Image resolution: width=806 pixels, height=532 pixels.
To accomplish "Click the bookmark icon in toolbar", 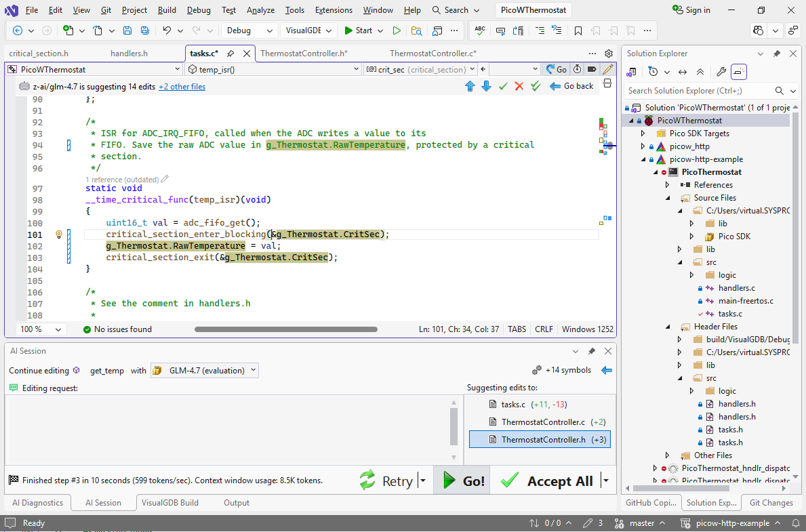I will pyautogui.click(x=578, y=30).
